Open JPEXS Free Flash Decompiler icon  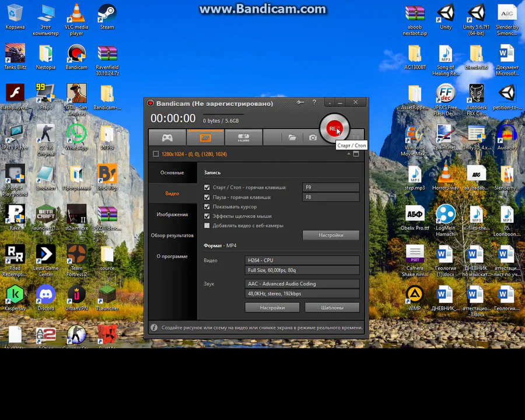tap(445, 100)
